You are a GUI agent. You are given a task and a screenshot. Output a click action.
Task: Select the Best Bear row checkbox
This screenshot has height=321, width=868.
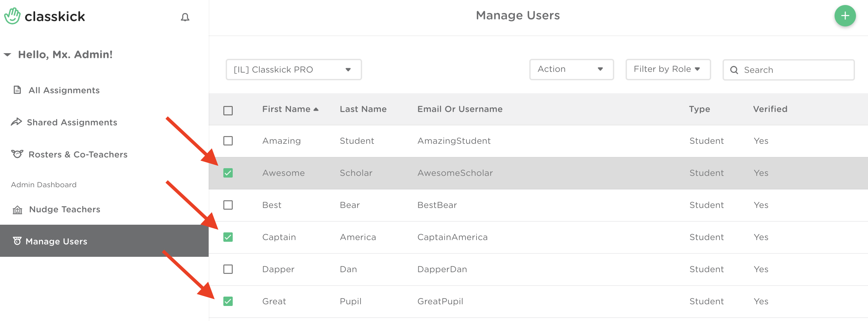(228, 205)
